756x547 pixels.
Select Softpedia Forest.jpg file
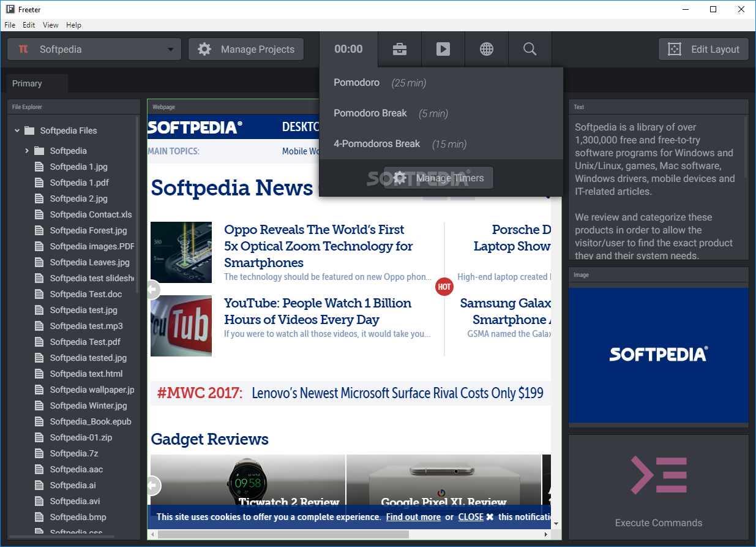88,230
